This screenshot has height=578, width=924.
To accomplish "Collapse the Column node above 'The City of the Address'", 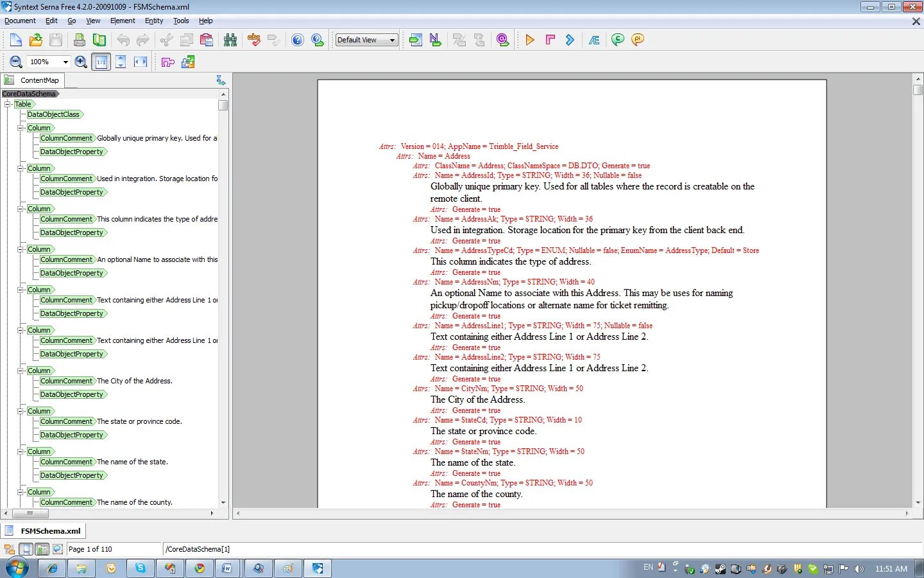I will point(20,371).
